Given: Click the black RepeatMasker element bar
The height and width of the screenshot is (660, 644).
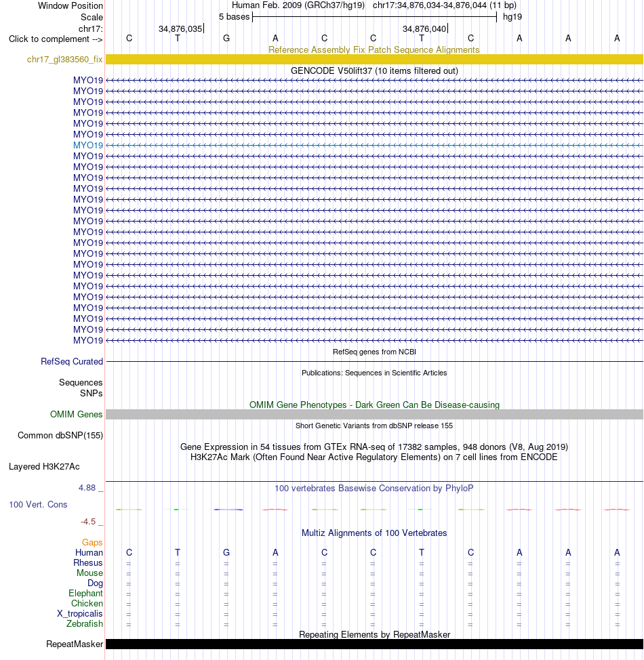Looking at the screenshot, I should click(x=374, y=644).
